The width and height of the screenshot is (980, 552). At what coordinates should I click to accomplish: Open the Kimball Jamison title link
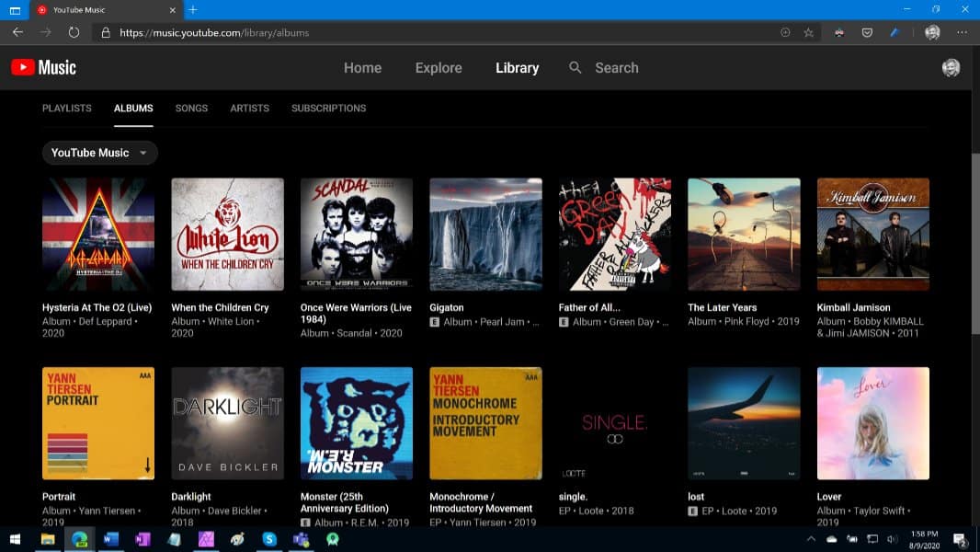[853, 307]
